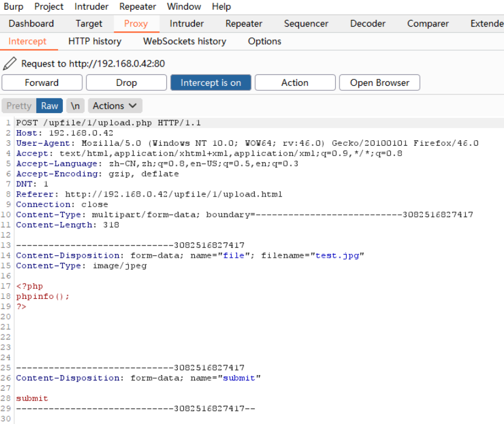The image size is (504, 424).
Task: Open the Help menu
Action: click(221, 7)
